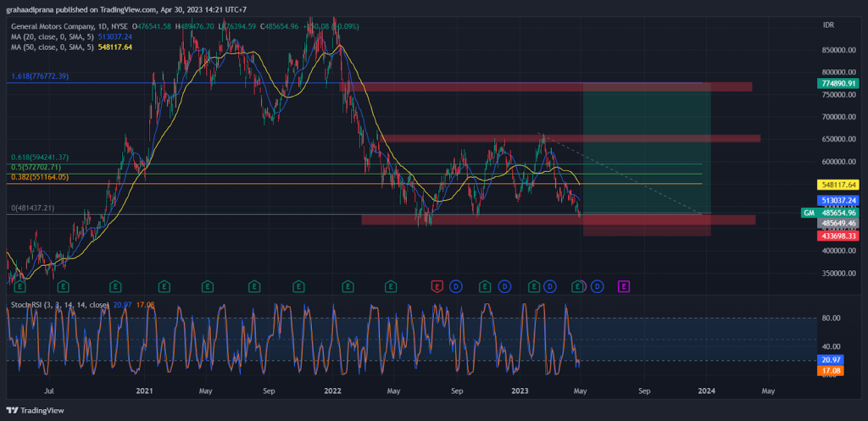Screen dimensions: 868x421
Task: Select the green long position target zone
Action: coord(647,148)
